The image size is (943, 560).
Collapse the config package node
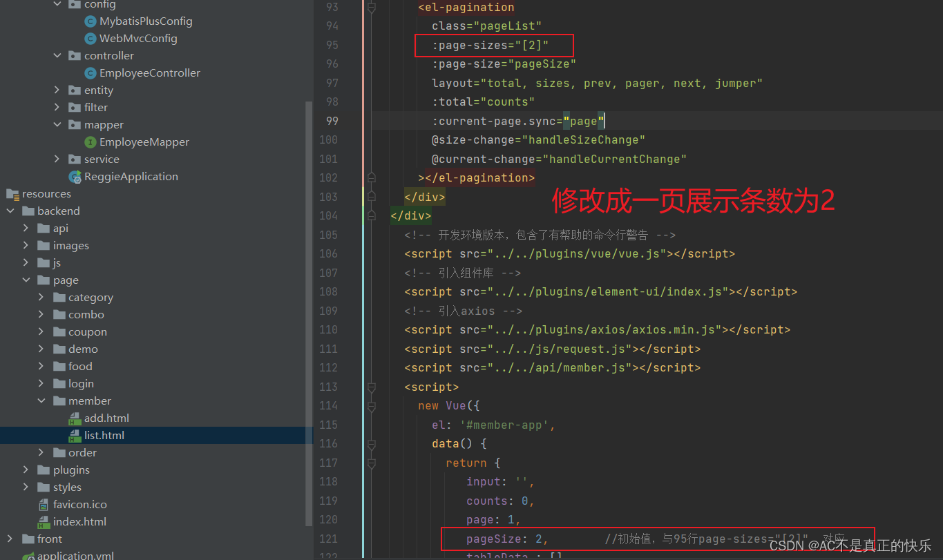point(57,4)
